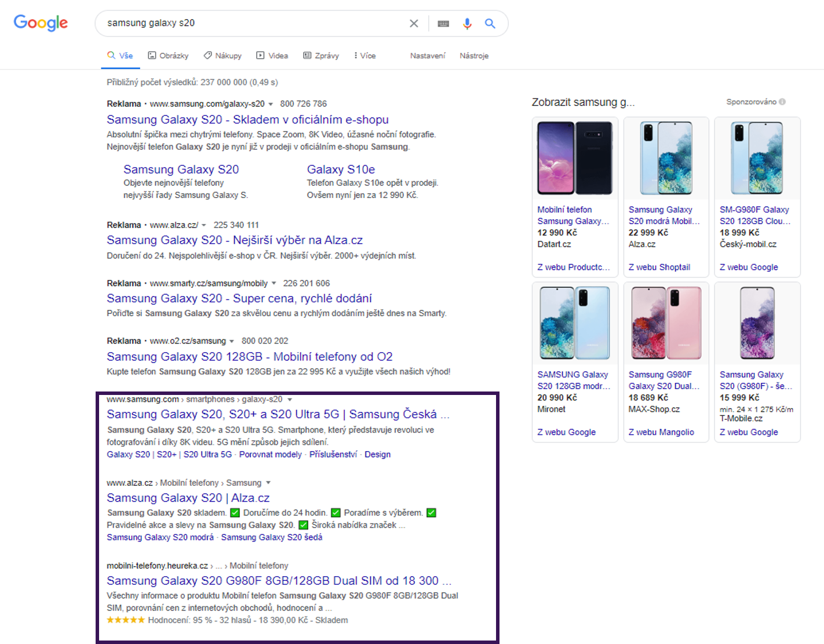
Task: Click Mobilní telefon Samsung Galaxy product title
Action: point(573,215)
